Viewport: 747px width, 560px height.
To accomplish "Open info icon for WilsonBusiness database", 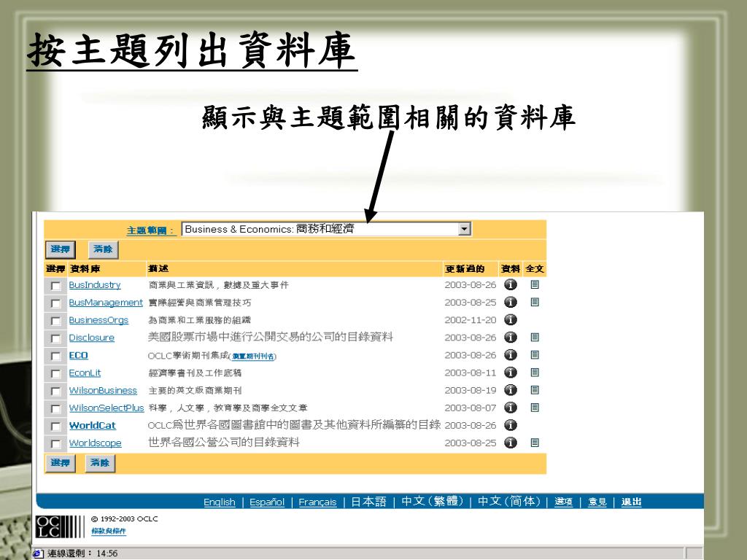I will (510, 391).
